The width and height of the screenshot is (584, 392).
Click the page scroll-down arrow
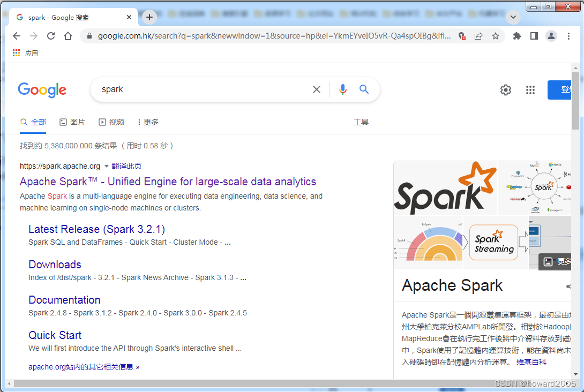[x=576, y=374]
